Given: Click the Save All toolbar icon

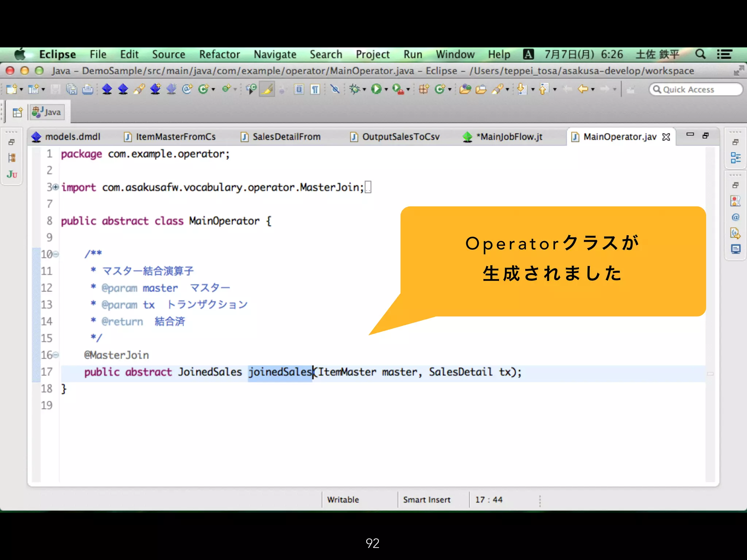Looking at the screenshot, I should click(71, 89).
